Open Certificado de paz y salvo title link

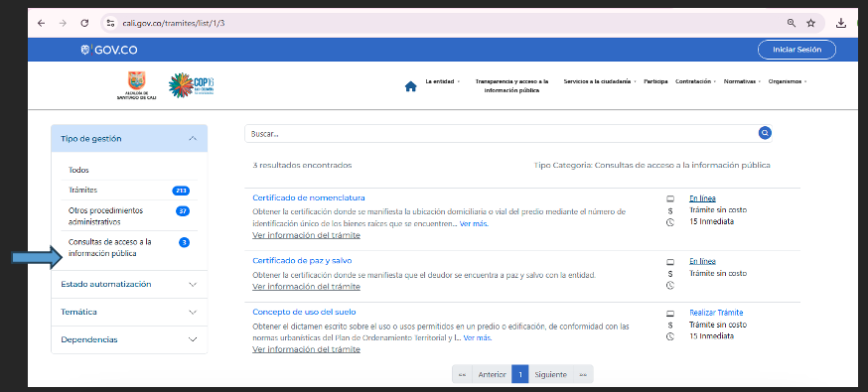tap(302, 260)
